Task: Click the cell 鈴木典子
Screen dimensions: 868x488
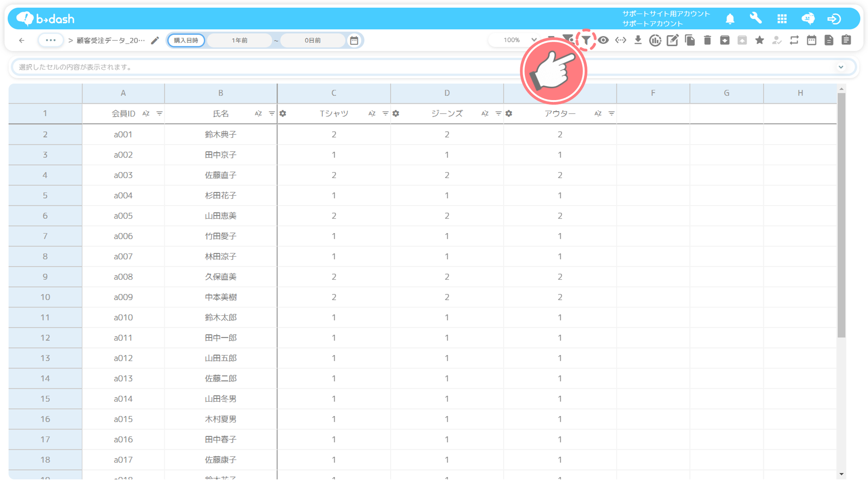Action: coord(220,135)
